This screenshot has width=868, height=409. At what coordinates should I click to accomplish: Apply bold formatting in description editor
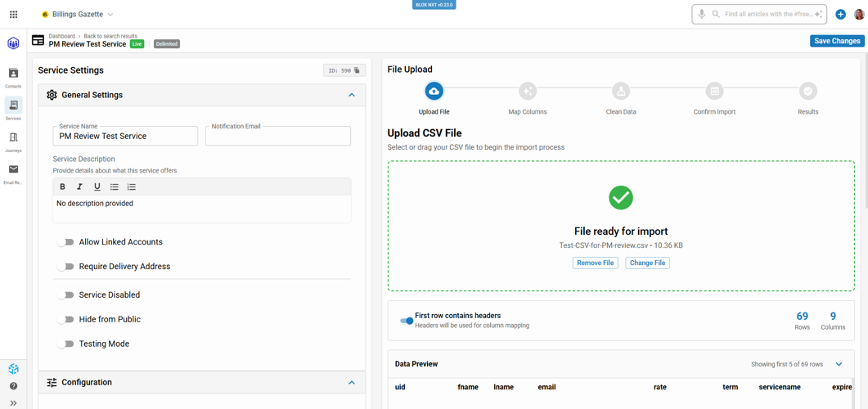[x=62, y=187]
